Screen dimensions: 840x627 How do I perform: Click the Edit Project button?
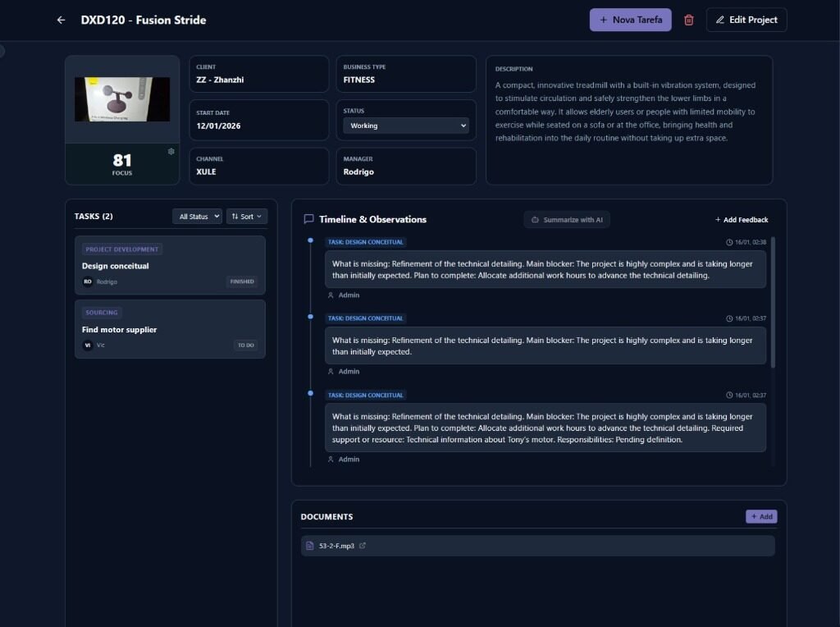pos(746,20)
